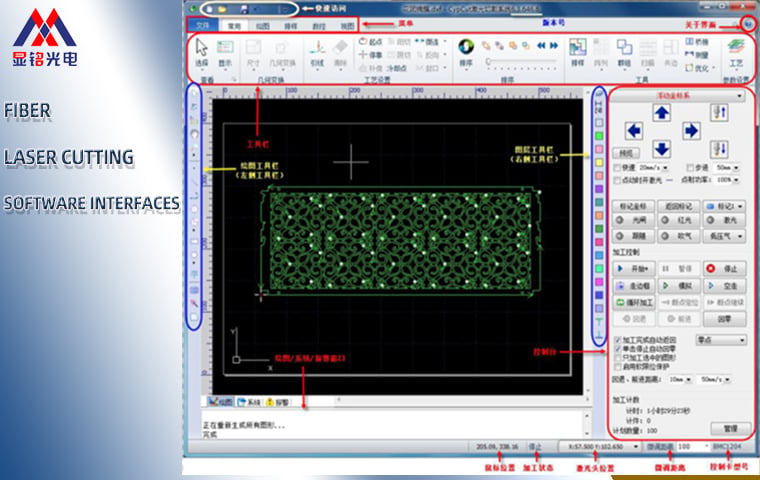
Task: Jog the laser head left with left arrow
Action: (x=634, y=130)
